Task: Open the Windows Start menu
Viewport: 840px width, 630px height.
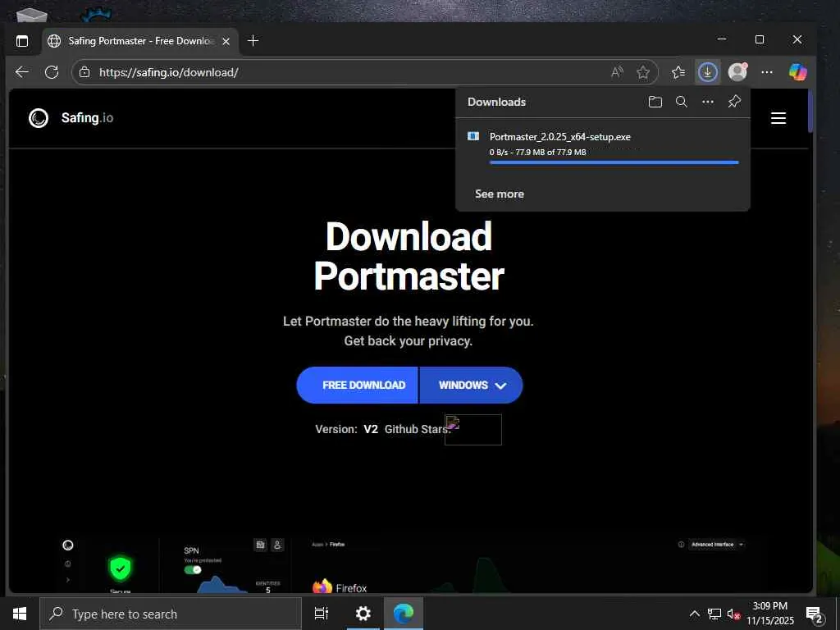Action: [x=20, y=614]
